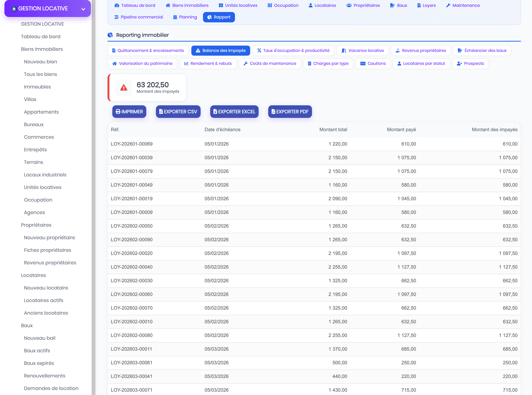This screenshot has width=532, height=395.
Task: Open Quittancement & encaissements report
Action: 148,50
